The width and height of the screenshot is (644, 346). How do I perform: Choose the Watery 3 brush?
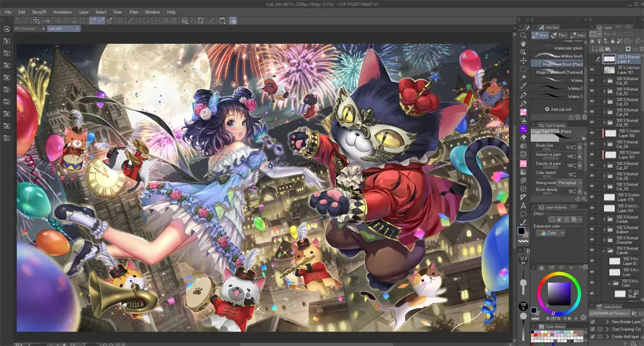558,97
